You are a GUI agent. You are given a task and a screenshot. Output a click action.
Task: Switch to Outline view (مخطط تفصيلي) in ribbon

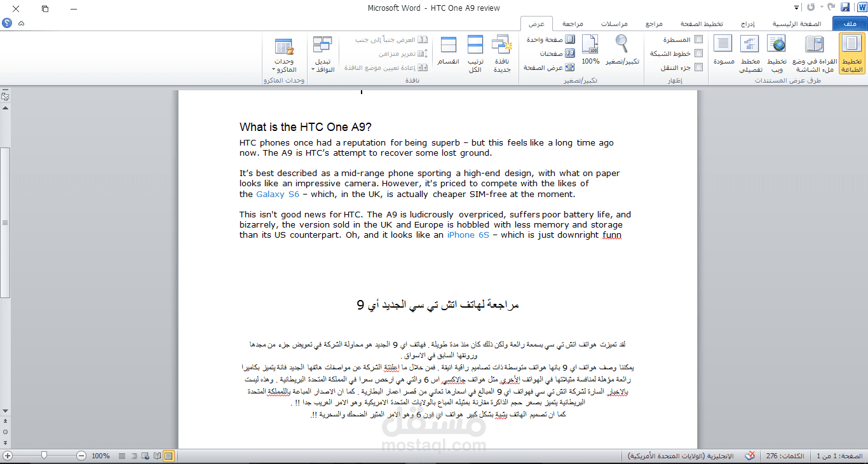(x=750, y=53)
